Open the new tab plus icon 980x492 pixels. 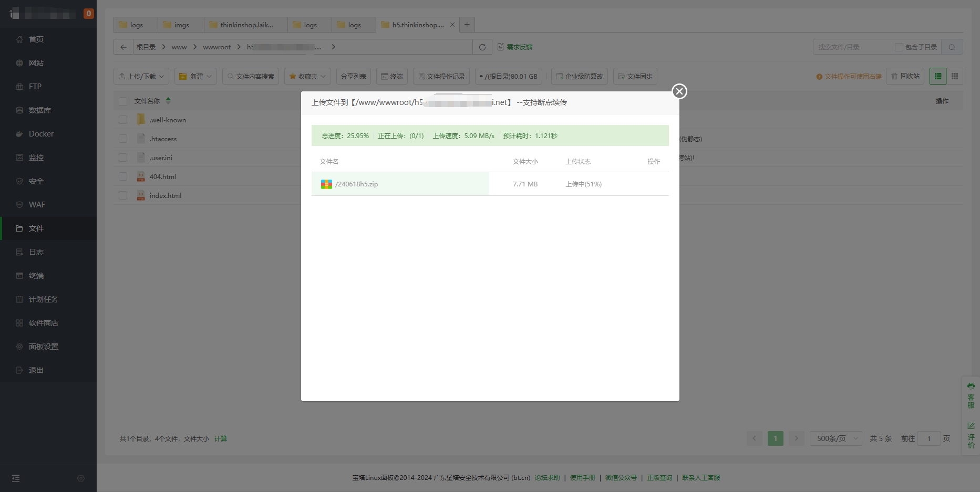point(467,25)
